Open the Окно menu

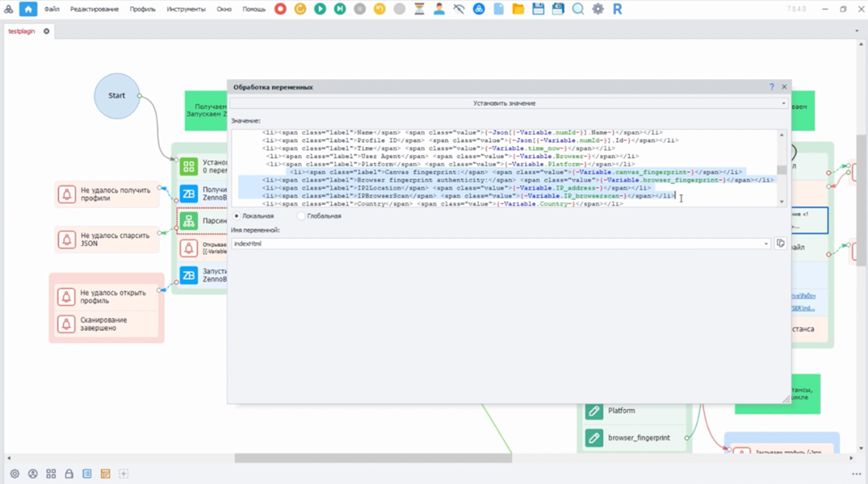(x=224, y=9)
